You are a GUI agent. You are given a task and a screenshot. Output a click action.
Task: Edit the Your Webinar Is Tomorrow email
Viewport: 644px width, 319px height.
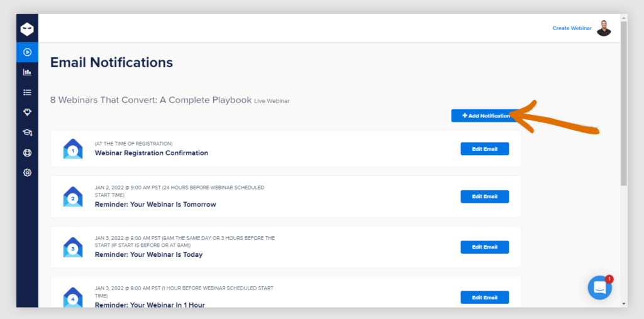pyautogui.click(x=485, y=197)
